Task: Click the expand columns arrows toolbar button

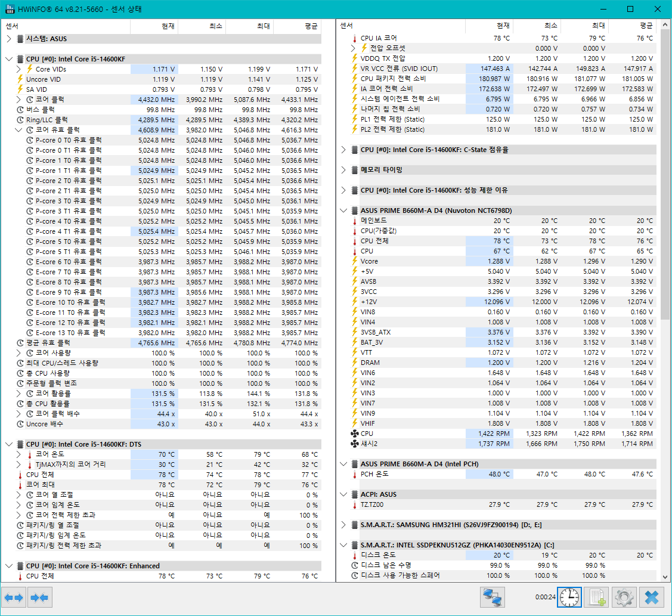Action: (14, 597)
